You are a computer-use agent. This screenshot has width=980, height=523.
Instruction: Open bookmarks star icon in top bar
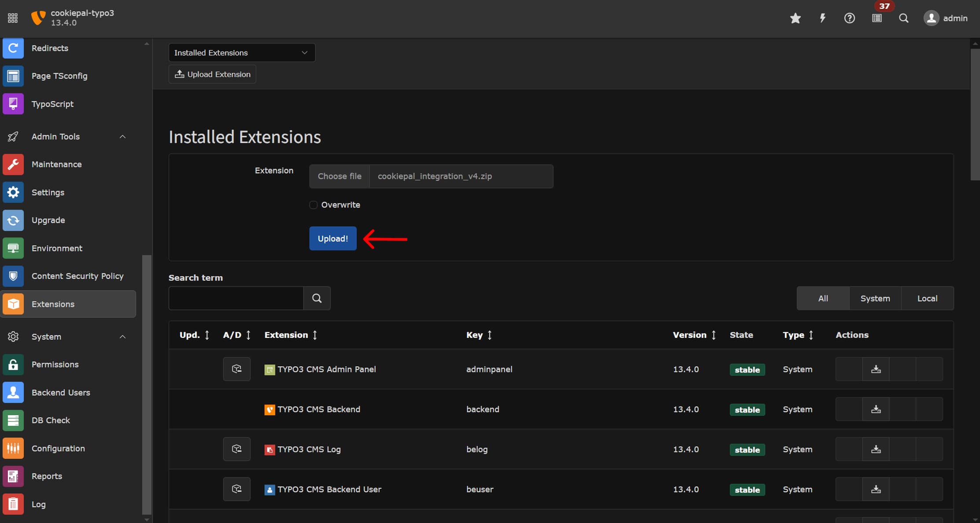tap(795, 18)
